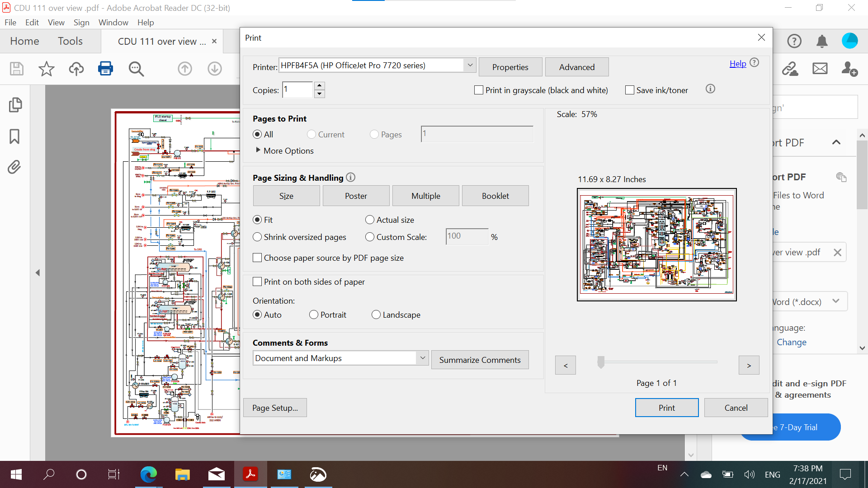The width and height of the screenshot is (868, 488).
Task: Click the Page Sizing info icon
Action: pyautogui.click(x=350, y=178)
